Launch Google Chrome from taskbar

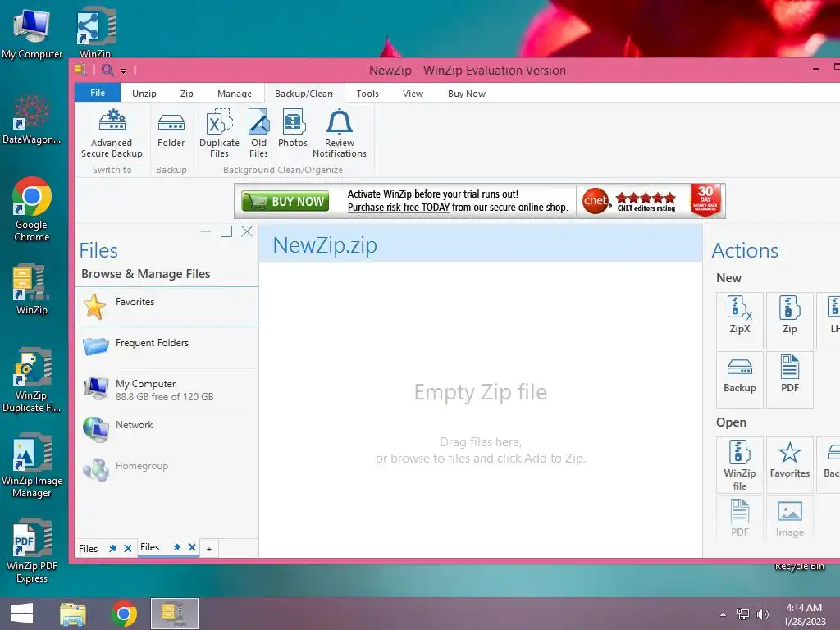[x=124, y=614]
